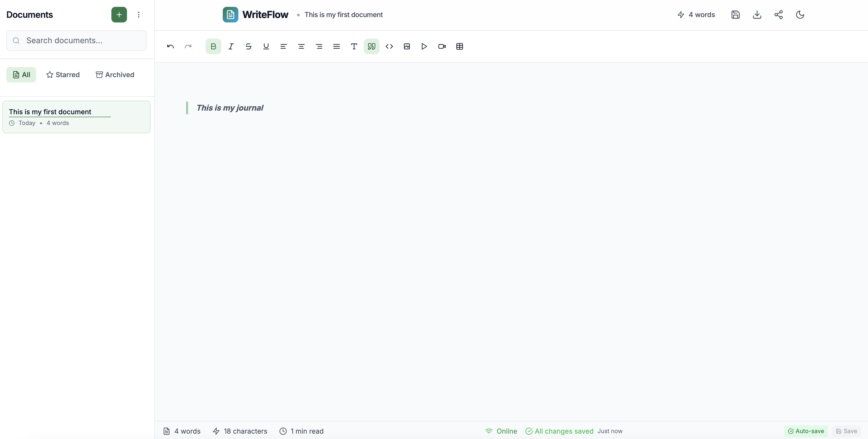868x439 pixels.
Task: Click inside the document search field
Action: tap(76, 41)
